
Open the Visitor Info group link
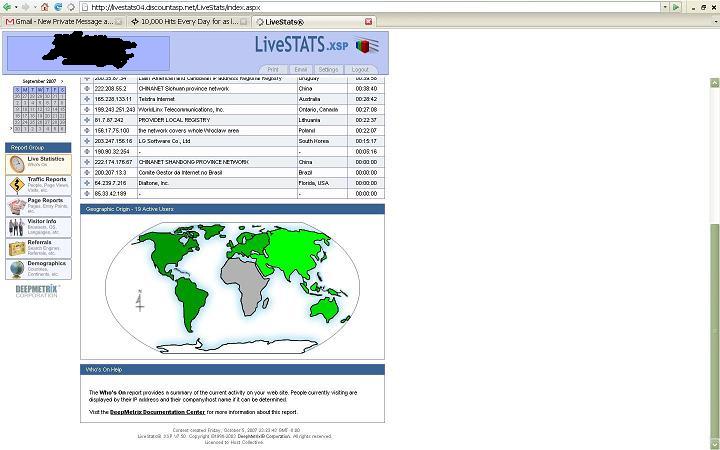coord(39,227)
